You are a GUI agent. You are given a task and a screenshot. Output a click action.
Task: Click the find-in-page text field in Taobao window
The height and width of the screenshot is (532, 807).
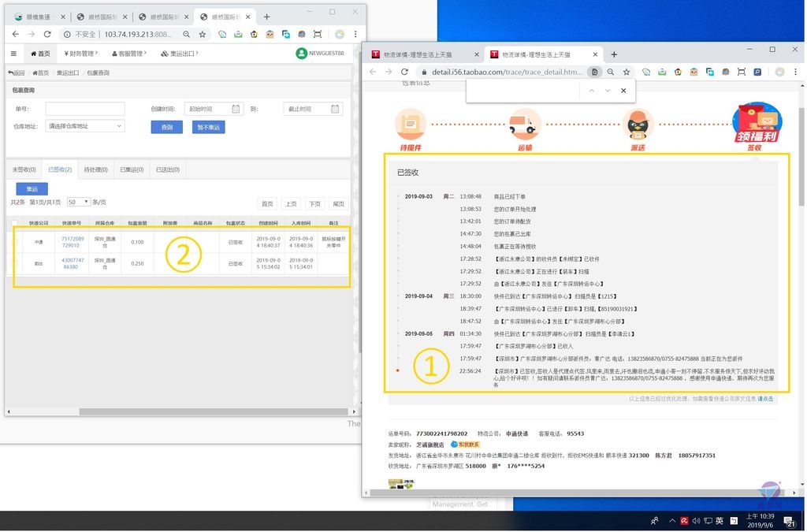point(524,91)
